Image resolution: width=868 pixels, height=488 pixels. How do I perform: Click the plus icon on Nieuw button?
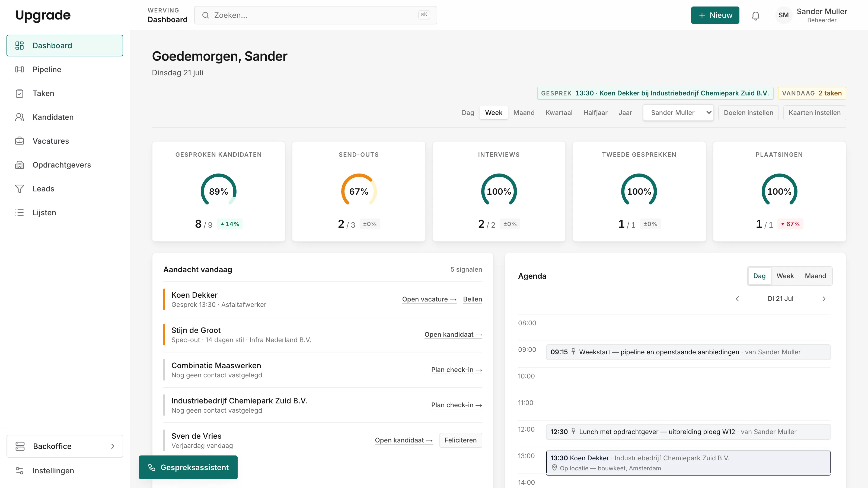(x=702, y=15)
